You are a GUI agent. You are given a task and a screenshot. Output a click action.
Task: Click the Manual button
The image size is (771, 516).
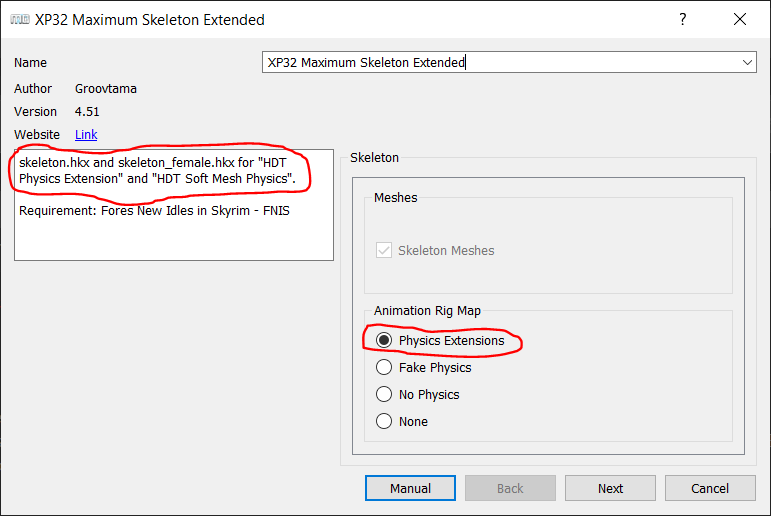coord(410,488)
